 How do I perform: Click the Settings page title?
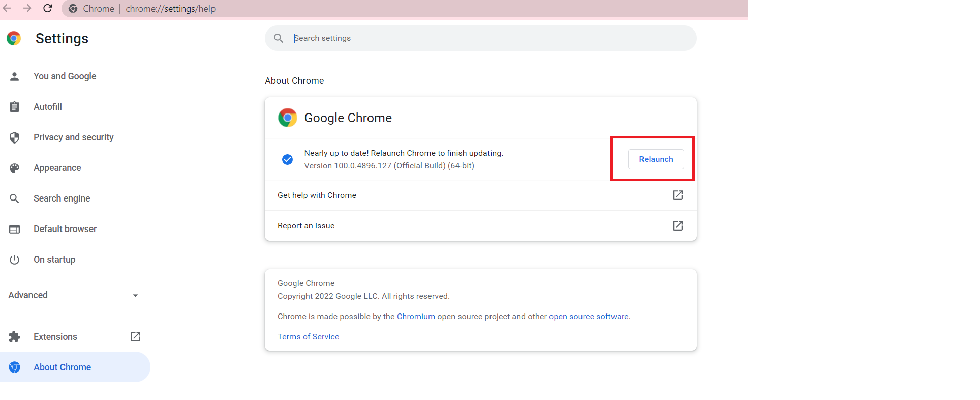pyautogui.click(x=62, y=39)
